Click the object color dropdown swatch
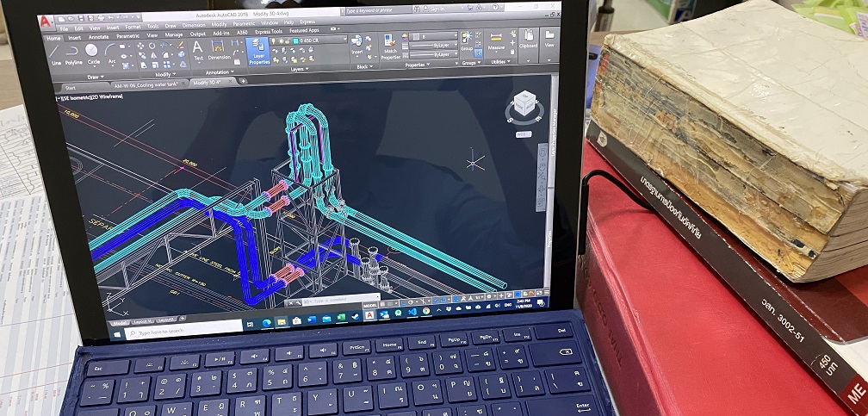The height and width of the screenshot is (416, 868). click(416, 36)
